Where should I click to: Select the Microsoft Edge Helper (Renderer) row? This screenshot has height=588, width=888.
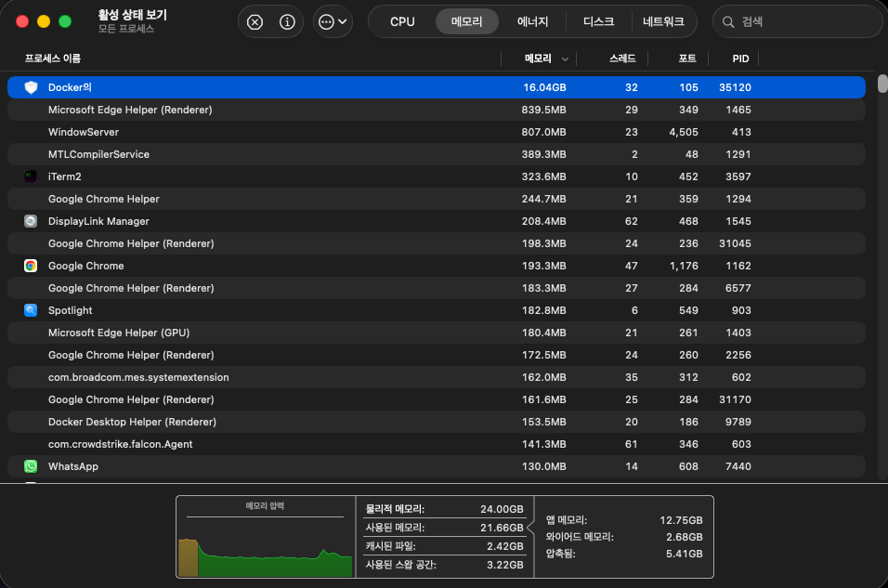pos(436,110)
